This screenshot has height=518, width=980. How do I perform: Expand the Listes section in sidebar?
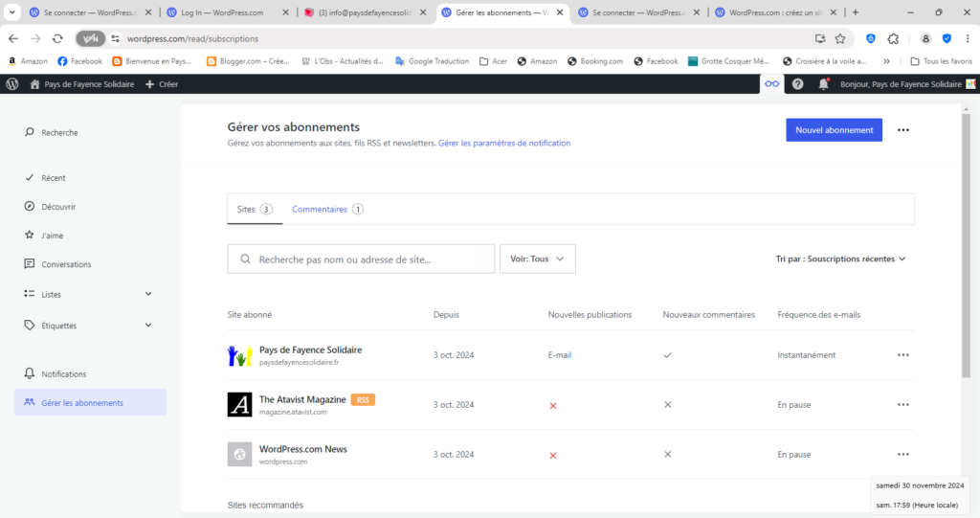(147, 294)
